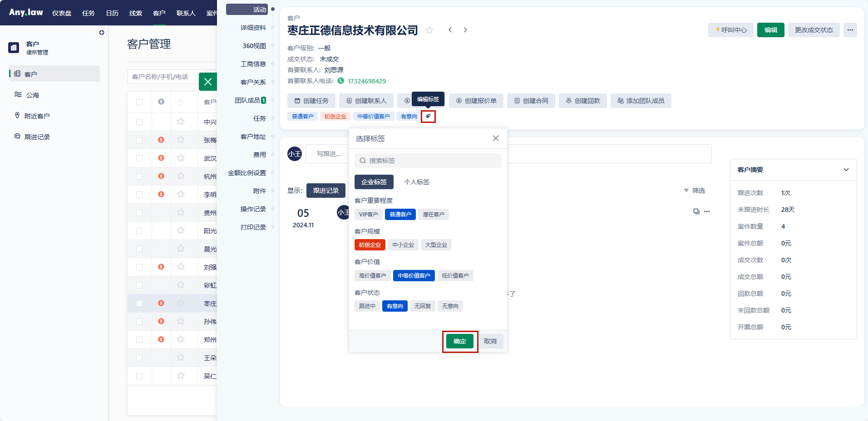This screenshot has width=868, height=421.
Task: Open 工商信息 section in side menu
Action: (x=253, y=64)
